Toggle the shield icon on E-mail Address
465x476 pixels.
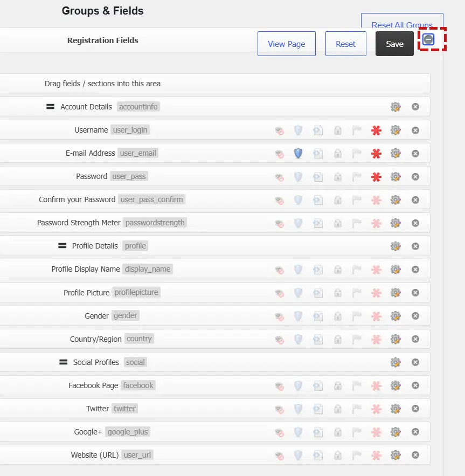(x=299, y=153)
